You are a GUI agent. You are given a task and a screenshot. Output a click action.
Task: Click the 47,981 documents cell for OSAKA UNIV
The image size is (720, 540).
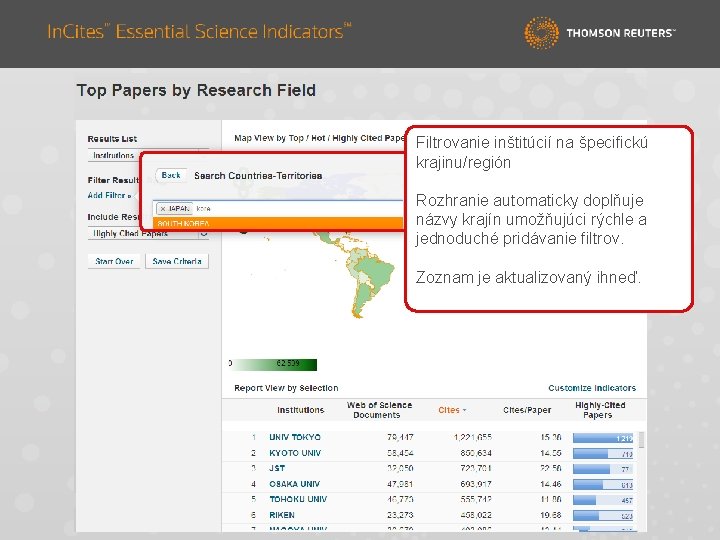[399, 484]
